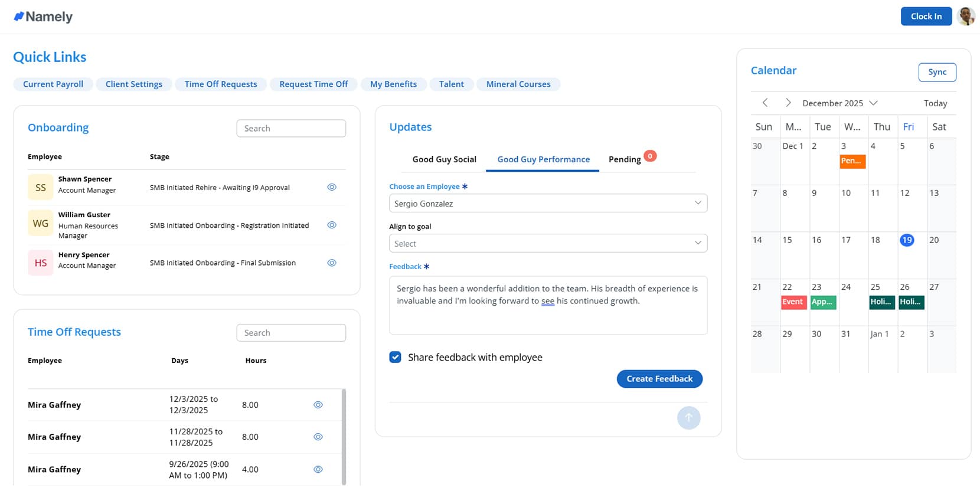View William Guster's onboarding eye icon
980x491 pixels.
(x=332, y=225)
